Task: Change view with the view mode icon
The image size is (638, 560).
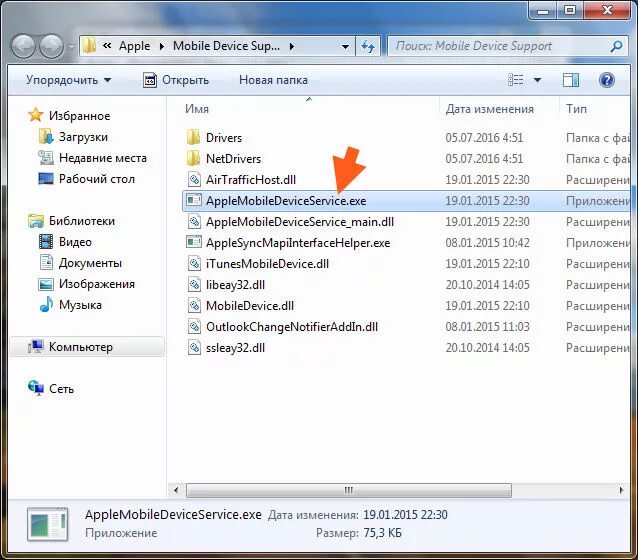Action: (516, 80)
